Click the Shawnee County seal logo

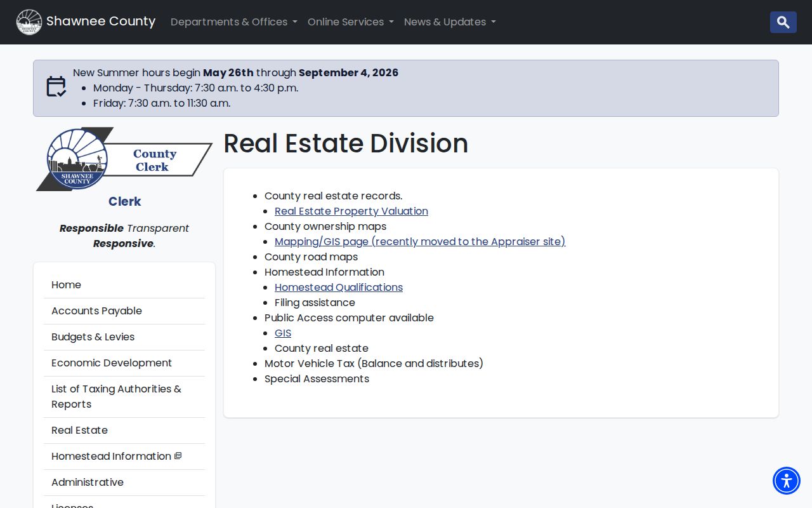point(29,22)
